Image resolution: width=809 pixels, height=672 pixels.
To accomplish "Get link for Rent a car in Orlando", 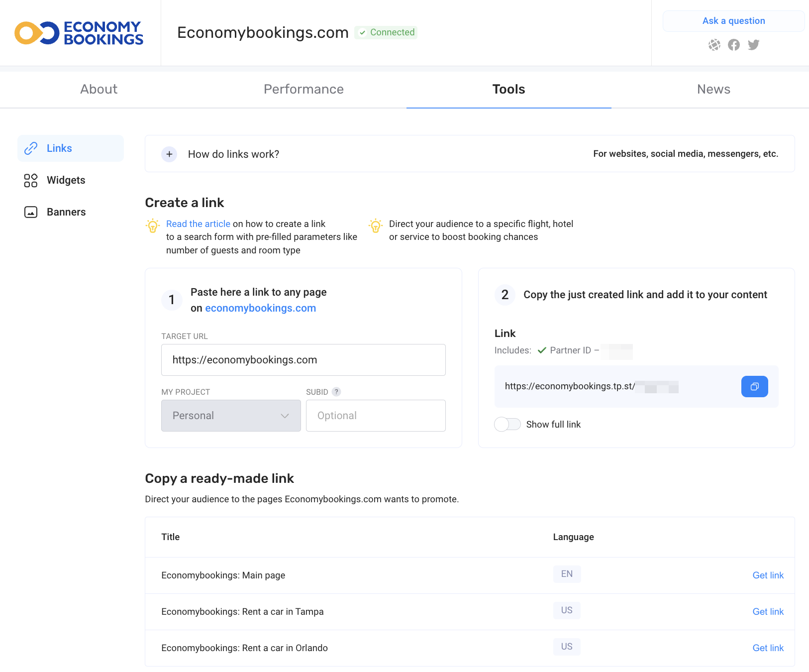I will coord(768,648).
